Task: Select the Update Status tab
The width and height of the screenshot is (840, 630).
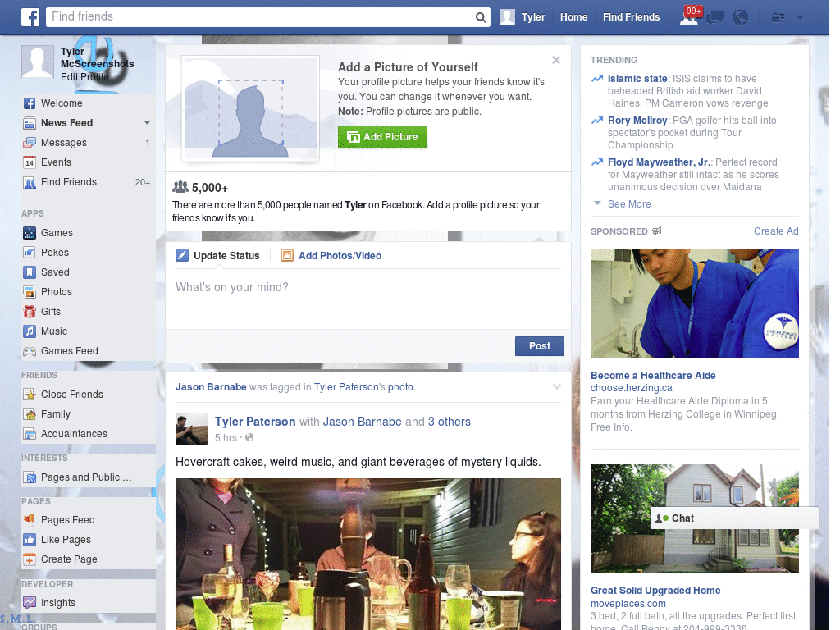Action: coord(217,256)
